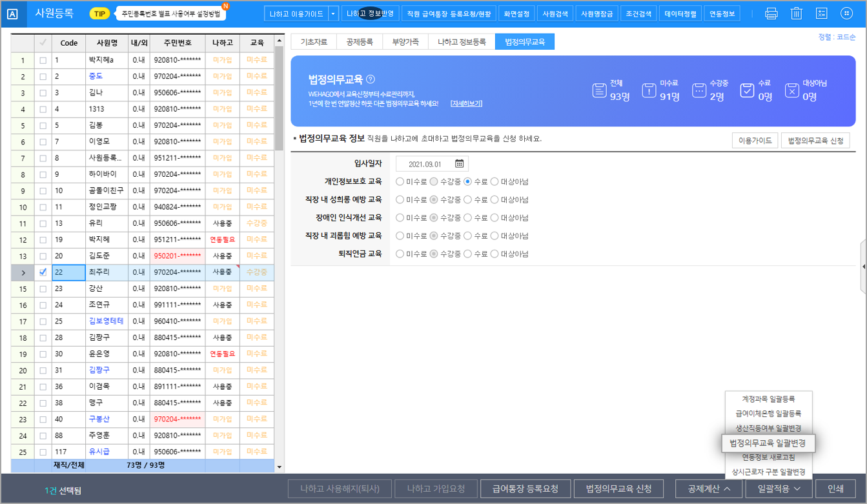Image resolution: width=867 pixels, height=504 pixels.
Task: Expand the right side panel handle
Action: (863, 266)
